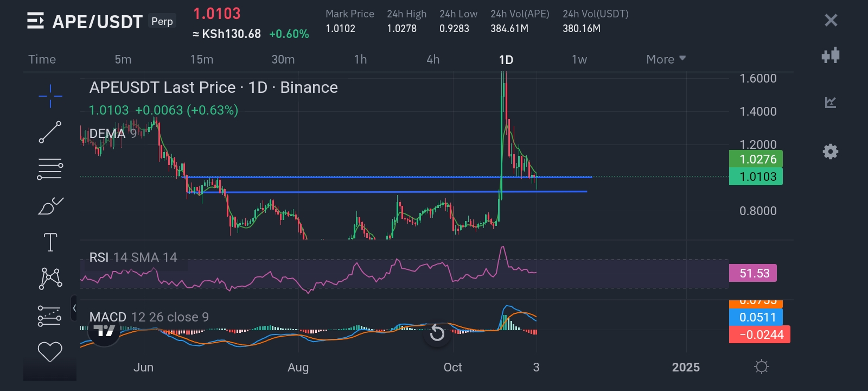Open chart settings gear icon
The height and width of the screenshot is (391, 868).
(831, 152)
